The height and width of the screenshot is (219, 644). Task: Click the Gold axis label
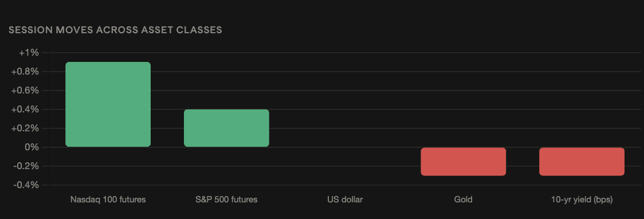pos(464,200)
